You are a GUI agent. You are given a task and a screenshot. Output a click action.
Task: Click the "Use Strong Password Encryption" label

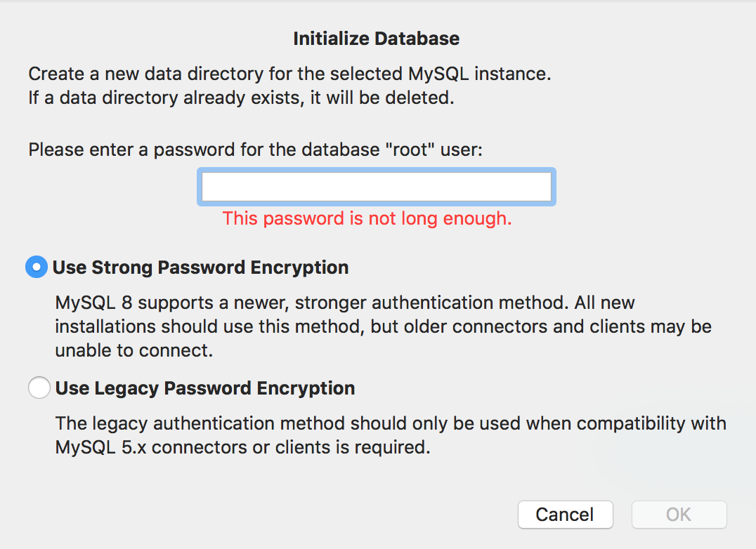pyautogui.click(x=200, y=267)
